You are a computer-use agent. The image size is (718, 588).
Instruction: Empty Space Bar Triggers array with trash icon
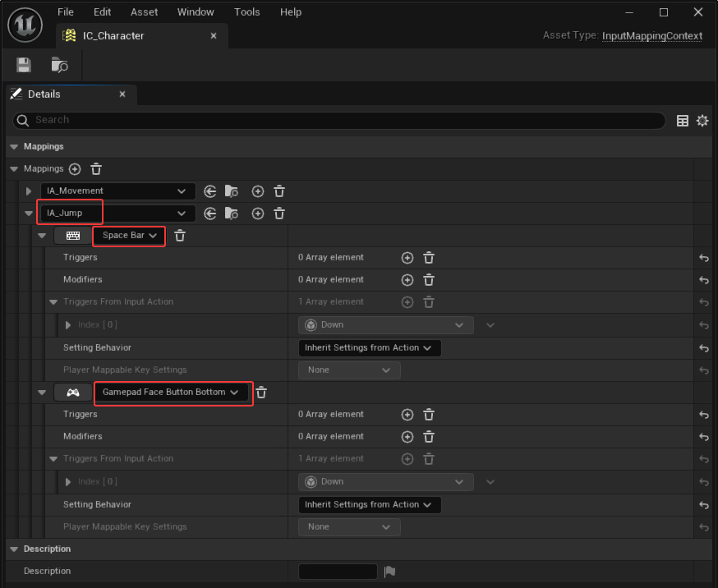click(429, 258)
